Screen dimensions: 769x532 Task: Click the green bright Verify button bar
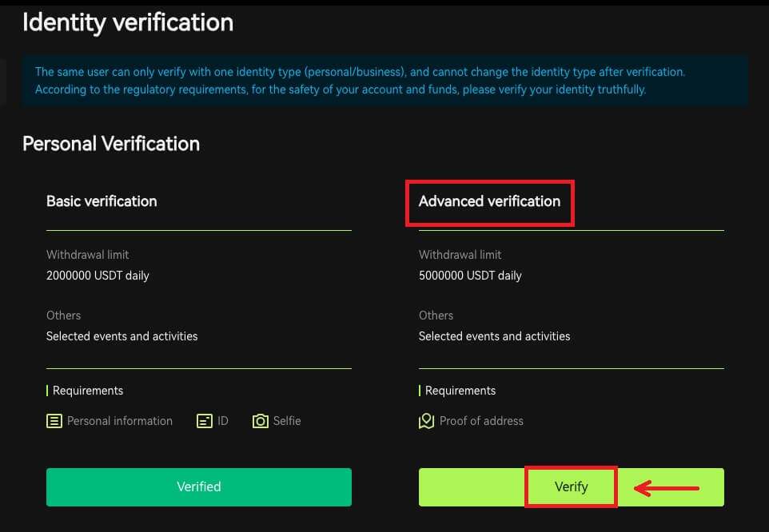point(571,486)
